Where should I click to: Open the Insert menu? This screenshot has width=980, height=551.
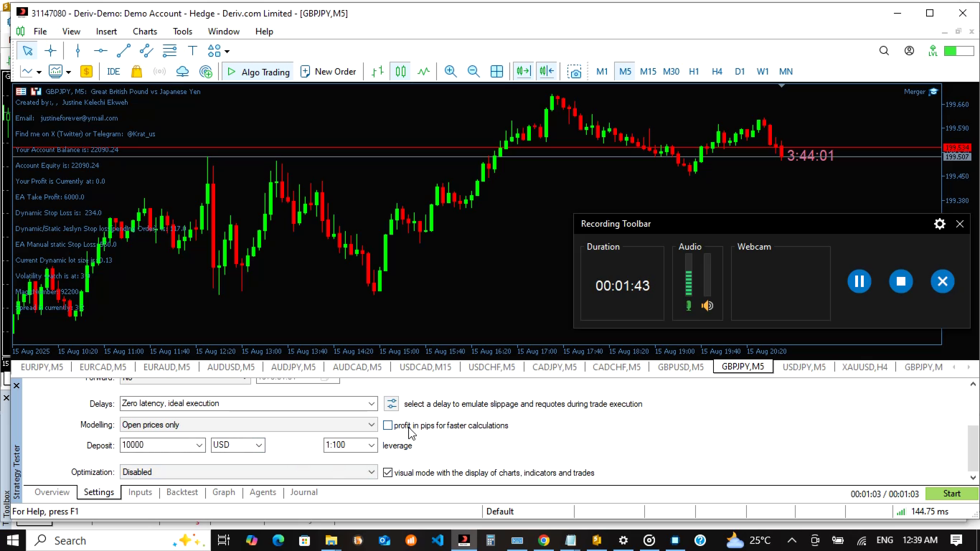click(106, 32)
